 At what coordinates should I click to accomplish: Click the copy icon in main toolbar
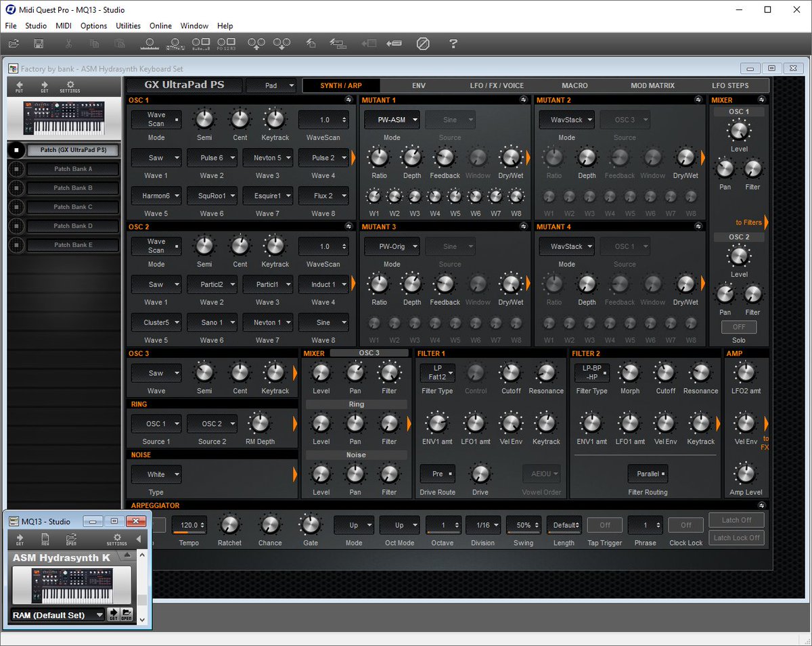[x=94, y=44]
